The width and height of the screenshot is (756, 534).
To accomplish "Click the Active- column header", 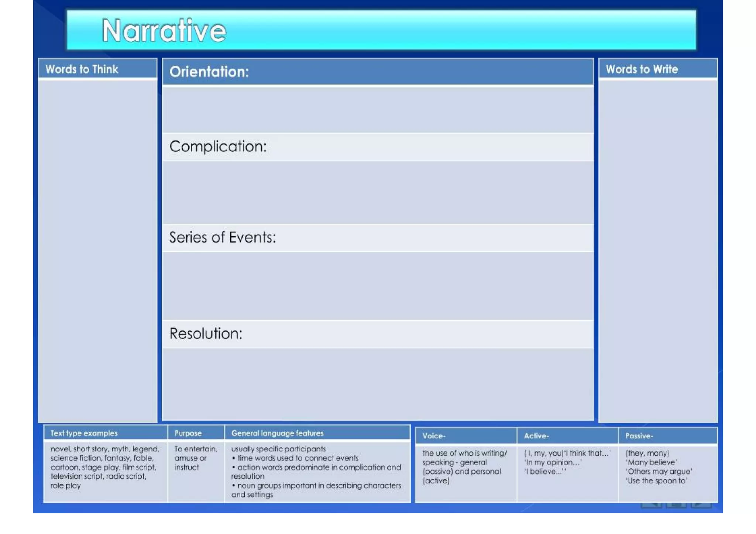I will (568, 436).
